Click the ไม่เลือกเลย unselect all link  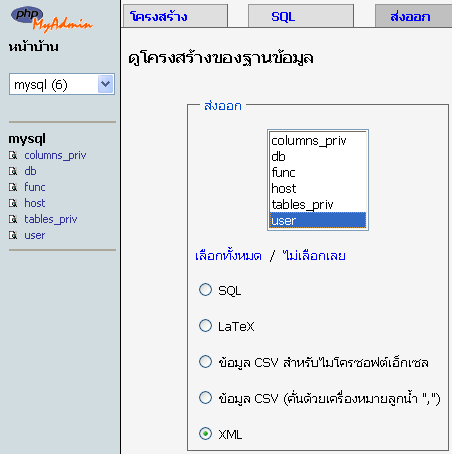tap(314, 256)
